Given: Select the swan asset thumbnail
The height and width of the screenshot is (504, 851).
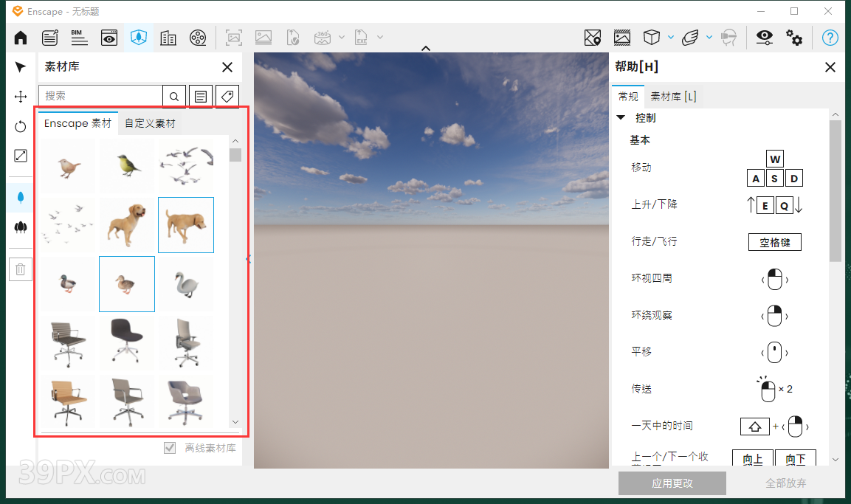Looking at the screenshot, I should tap(186, 284).
